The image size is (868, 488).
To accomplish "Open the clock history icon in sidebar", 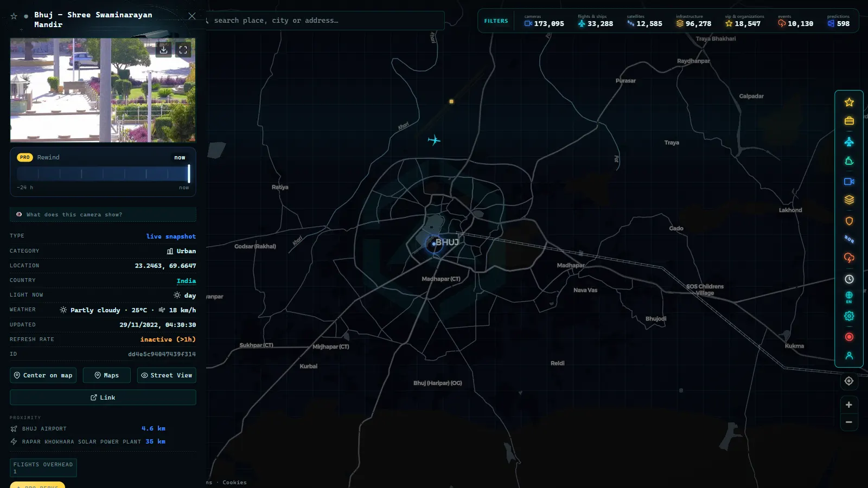I will 849,279.
